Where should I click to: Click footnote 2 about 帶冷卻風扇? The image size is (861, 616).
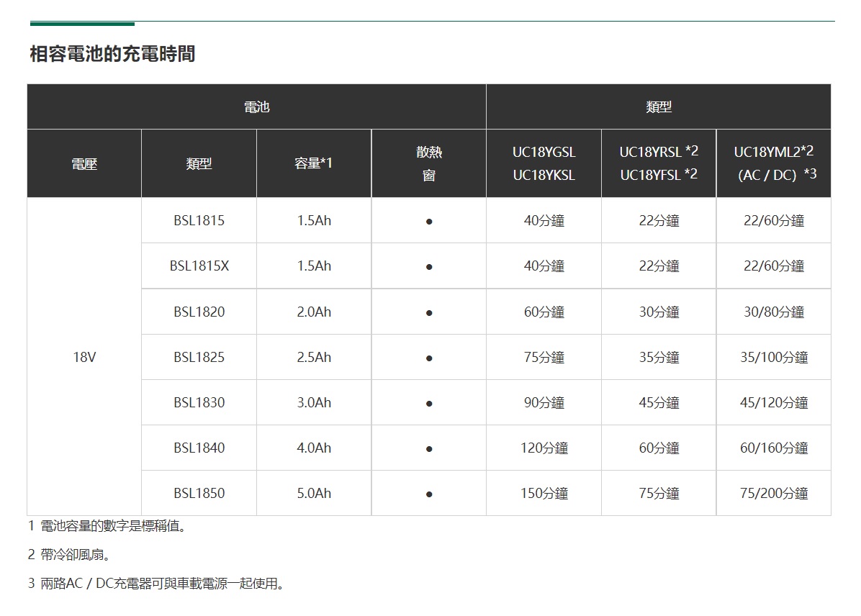(70, 555)
